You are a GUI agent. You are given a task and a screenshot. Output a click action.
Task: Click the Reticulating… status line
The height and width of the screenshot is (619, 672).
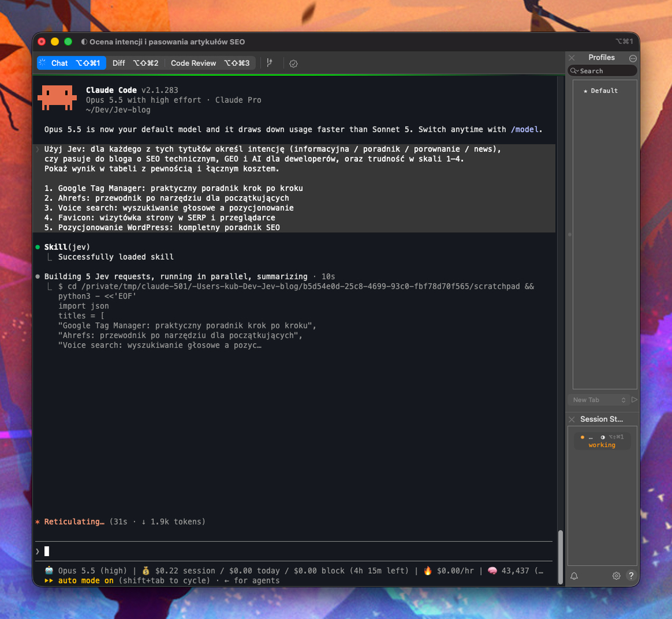[120, 521]
